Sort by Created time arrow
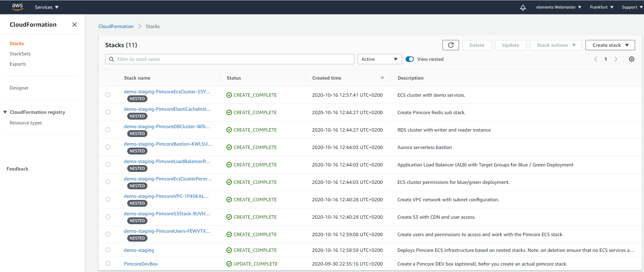644x272 pixels. 382,78
